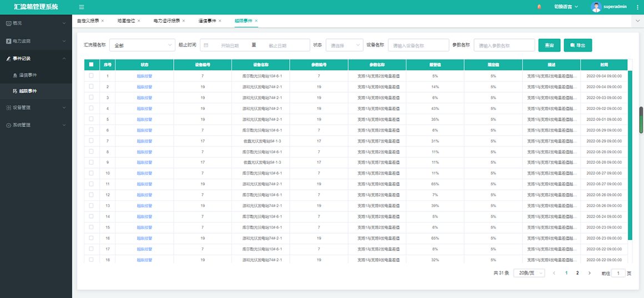Viewport: 644px width, 298px height.
Task: Open the vertical three-dot more menu
Action: click(637, 7)
